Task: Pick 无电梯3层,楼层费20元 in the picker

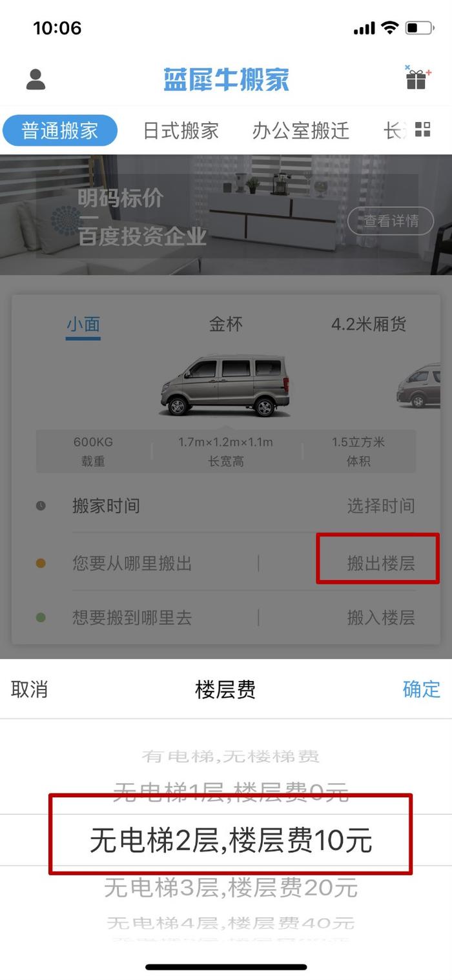Action: pos(231,888)
